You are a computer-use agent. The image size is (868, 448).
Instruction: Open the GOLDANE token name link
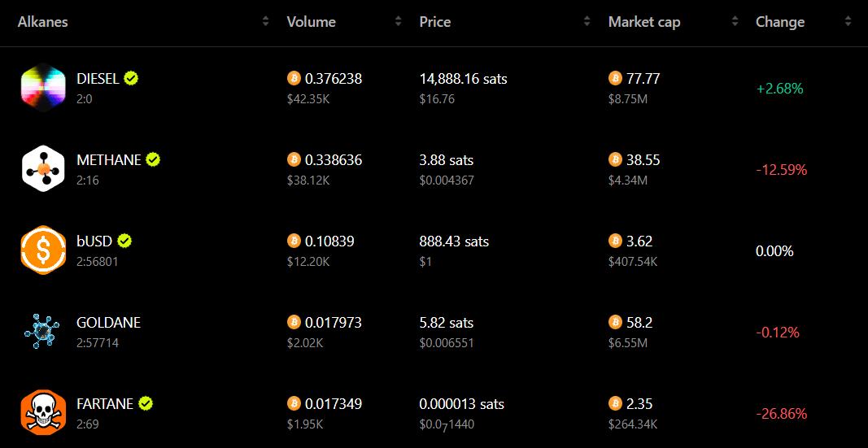108,323
